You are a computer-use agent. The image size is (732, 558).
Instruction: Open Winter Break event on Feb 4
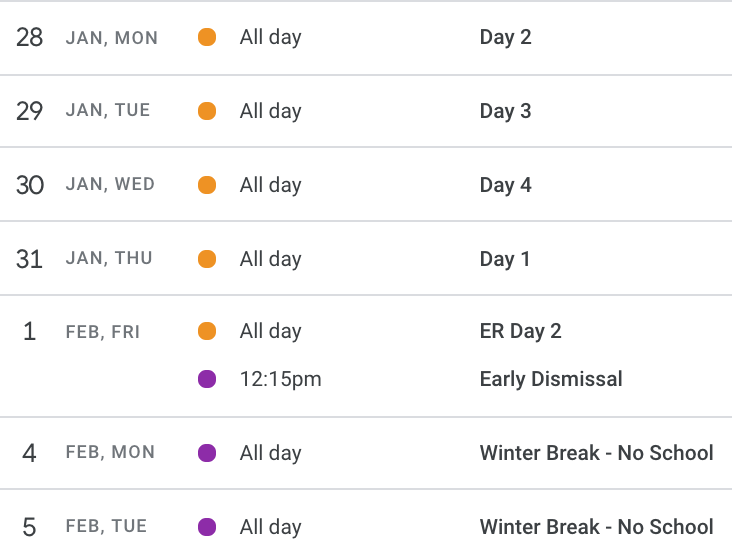point(597,453)
